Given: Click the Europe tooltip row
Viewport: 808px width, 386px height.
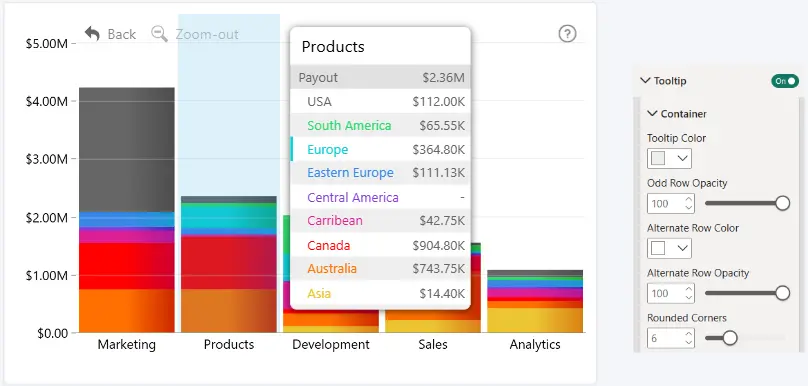Looking at the screenshot, I should [380, 149].
